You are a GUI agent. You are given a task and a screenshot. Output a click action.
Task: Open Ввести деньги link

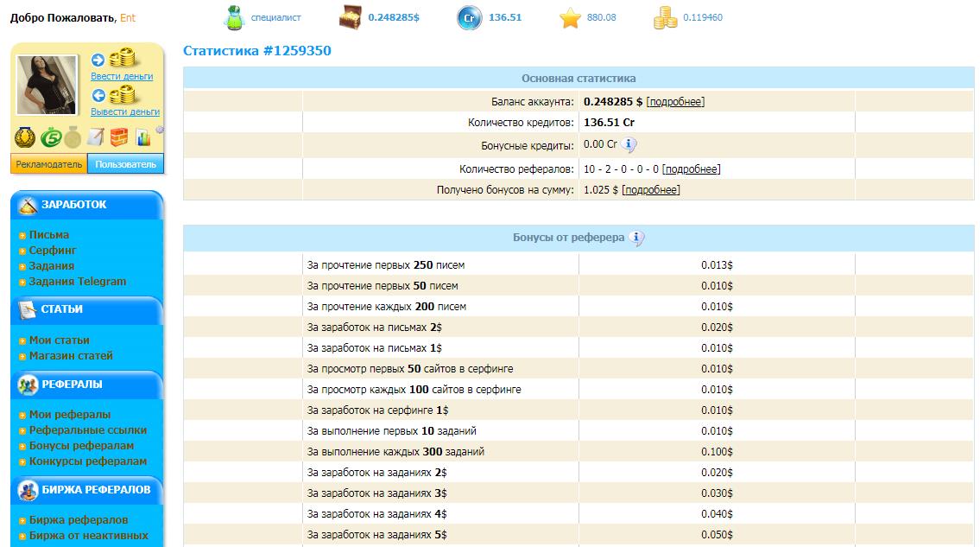point(122,76)
